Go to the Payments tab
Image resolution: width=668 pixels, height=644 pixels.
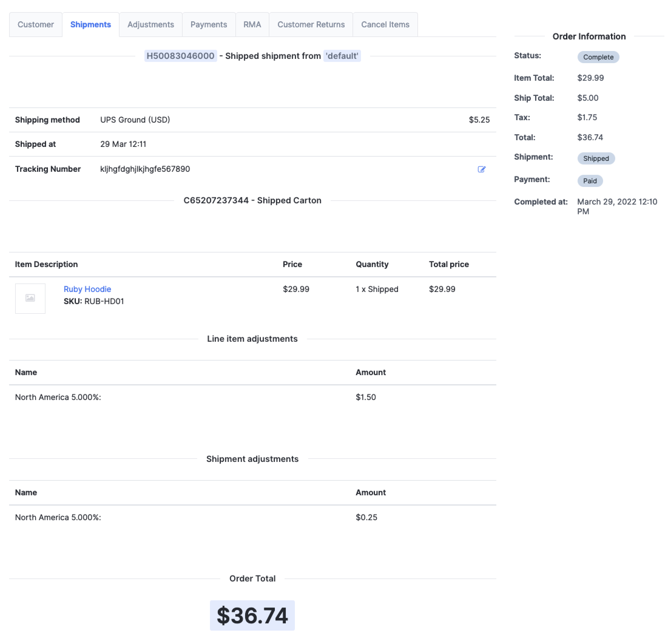209,24
